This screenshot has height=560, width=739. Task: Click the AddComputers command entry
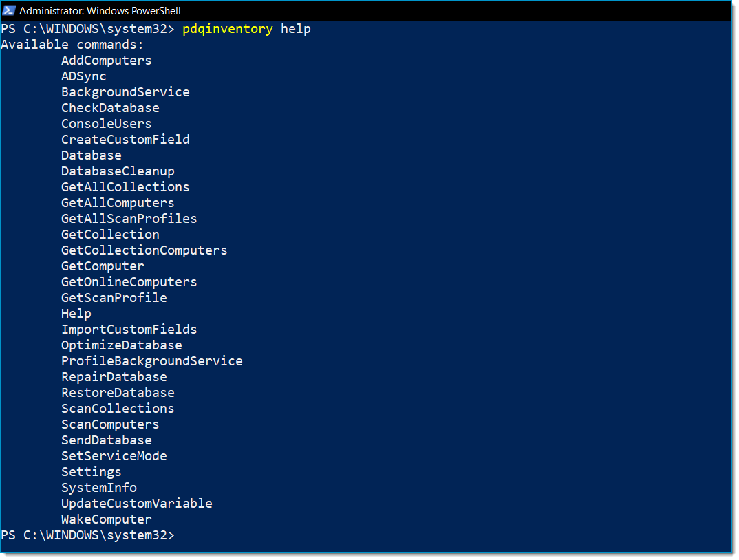click(106, 61)
